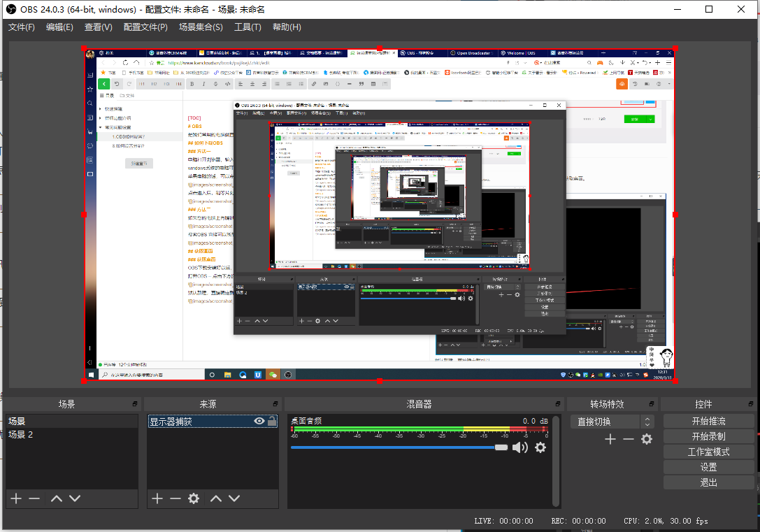Open transition properties gear icon
This screenshot has width=760, height=532.
[x=647, y=439]
